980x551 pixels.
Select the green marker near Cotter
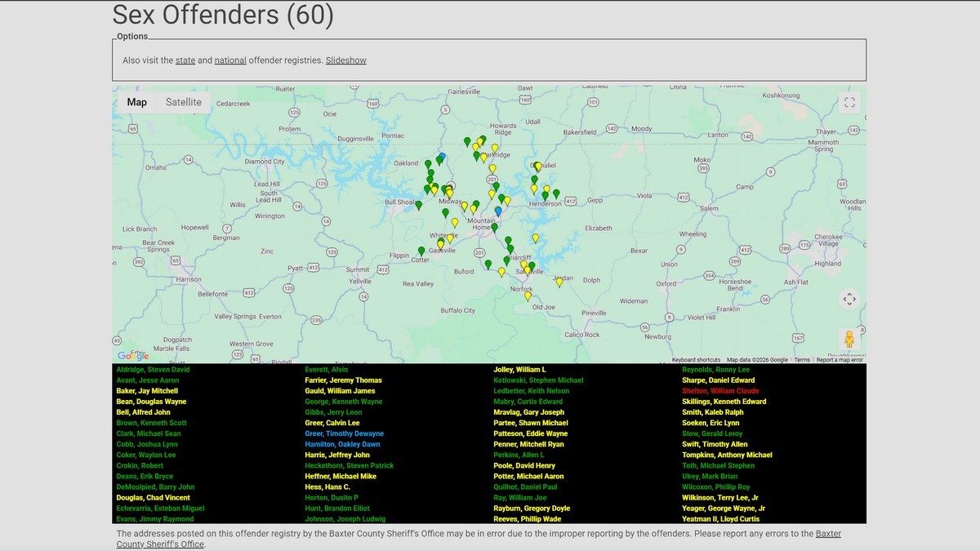pos(421,251)
